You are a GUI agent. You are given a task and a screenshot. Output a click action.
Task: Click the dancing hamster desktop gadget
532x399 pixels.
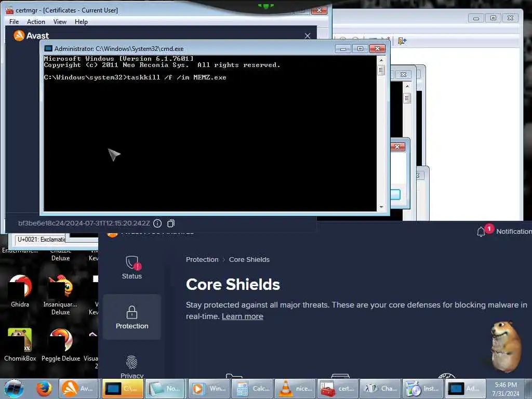point(506,346)
